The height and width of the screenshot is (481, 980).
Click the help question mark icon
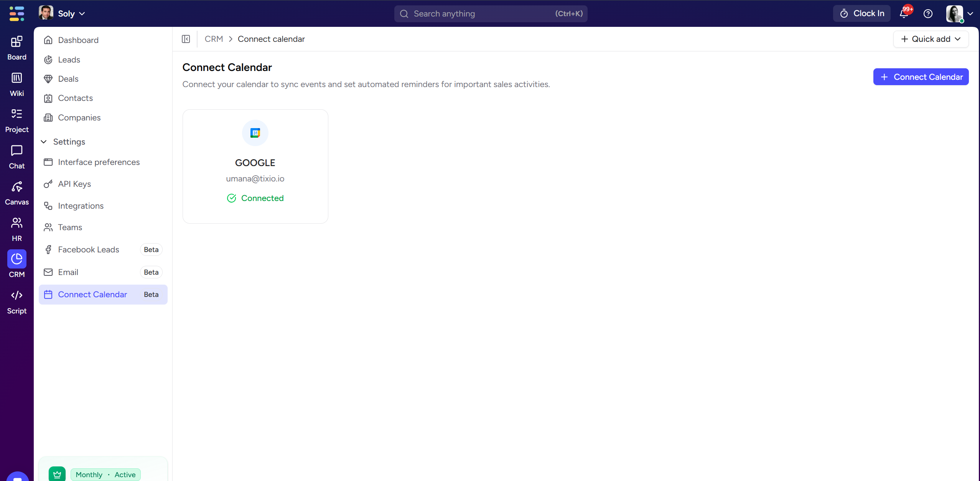[928, 14]
